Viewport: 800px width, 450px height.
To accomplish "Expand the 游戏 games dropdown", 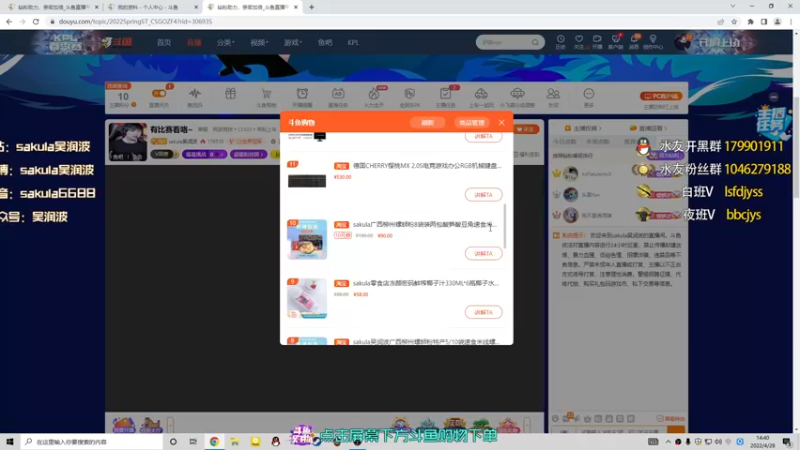I will [292, 43].
